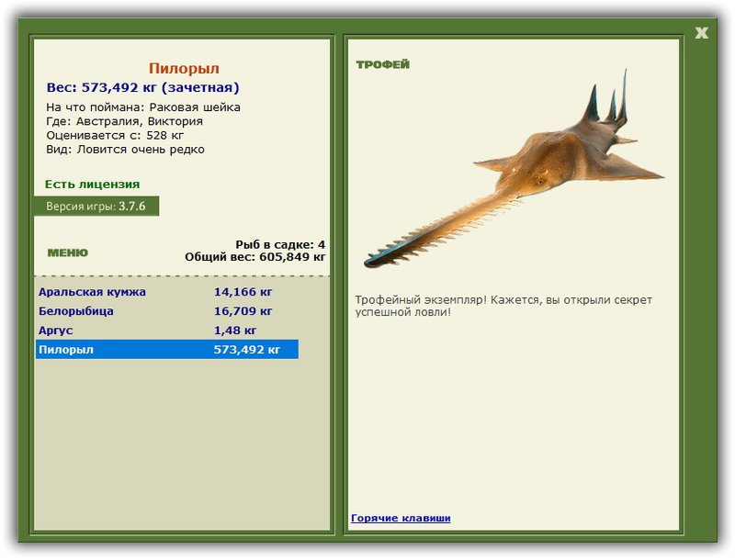Open the ТРОФЕЙ heading
Viewport: 735px width, 560px height.
click(382, 64)
